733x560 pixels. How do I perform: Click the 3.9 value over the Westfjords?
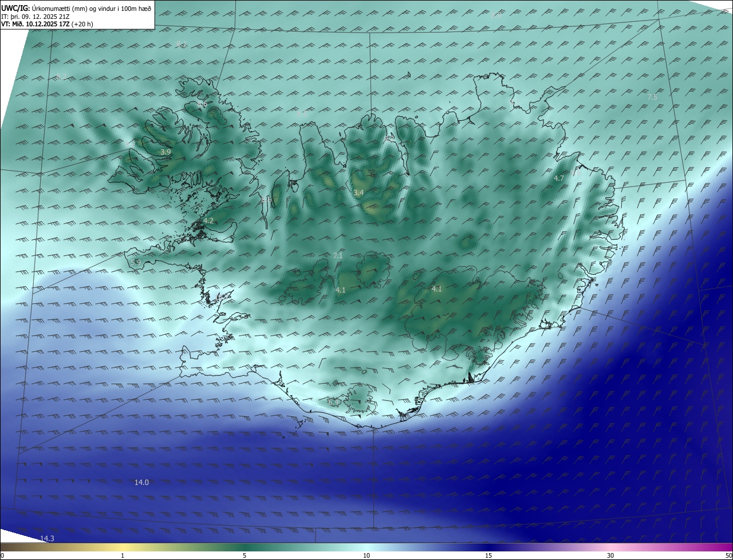coord(165,152)
